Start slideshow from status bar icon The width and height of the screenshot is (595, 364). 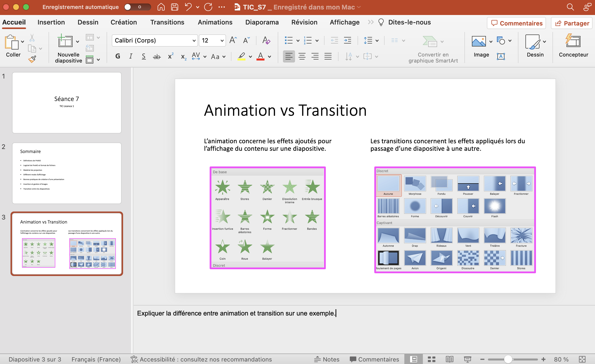(467, 359)
